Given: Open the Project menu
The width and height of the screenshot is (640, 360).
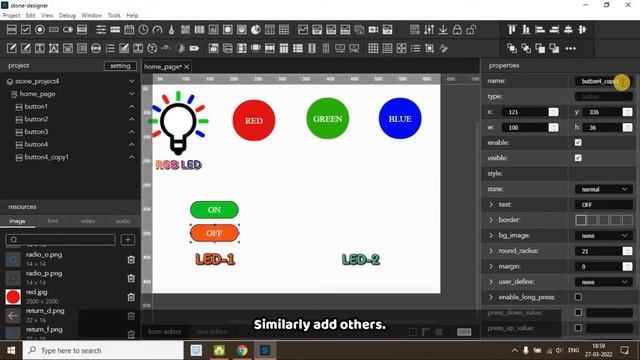Looking at the screenshot, I should pos(11,15).
